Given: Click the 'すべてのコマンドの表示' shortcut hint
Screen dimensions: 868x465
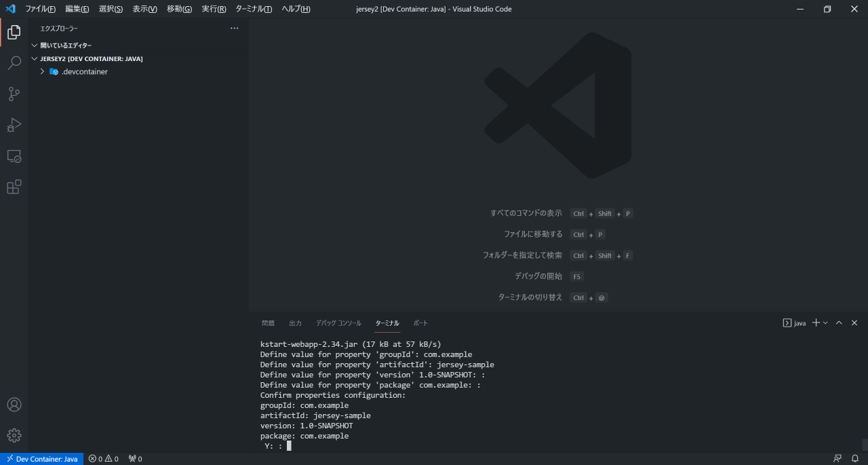Looking at the screenshot, I should [x=526, y=213].
